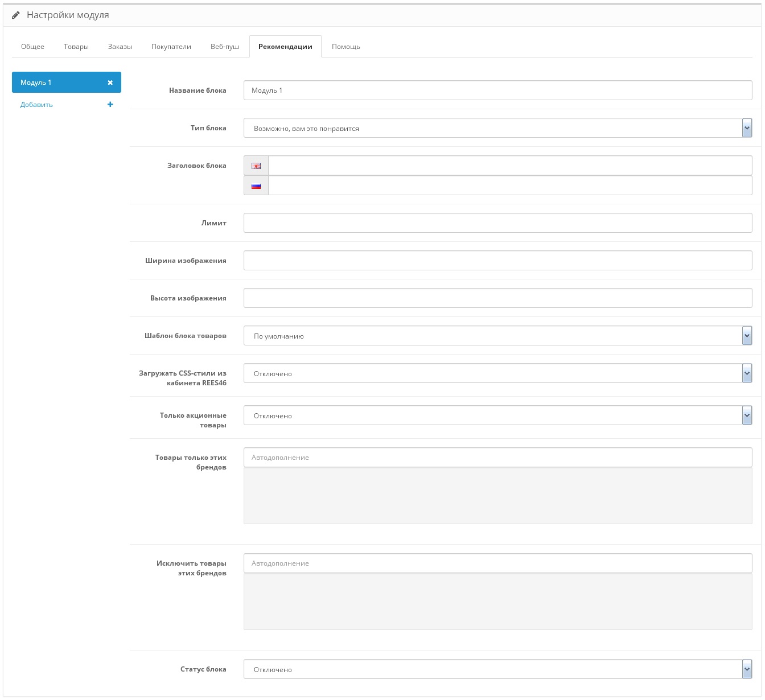Click the Russian flag icon in Заголовок блока
765x700 pixels.
pos(256,186)
